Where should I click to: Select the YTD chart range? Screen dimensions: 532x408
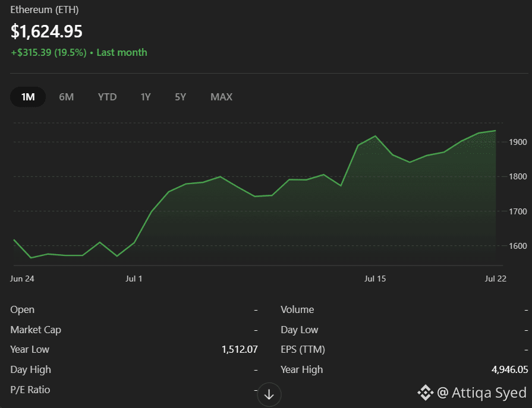(107, 97)
